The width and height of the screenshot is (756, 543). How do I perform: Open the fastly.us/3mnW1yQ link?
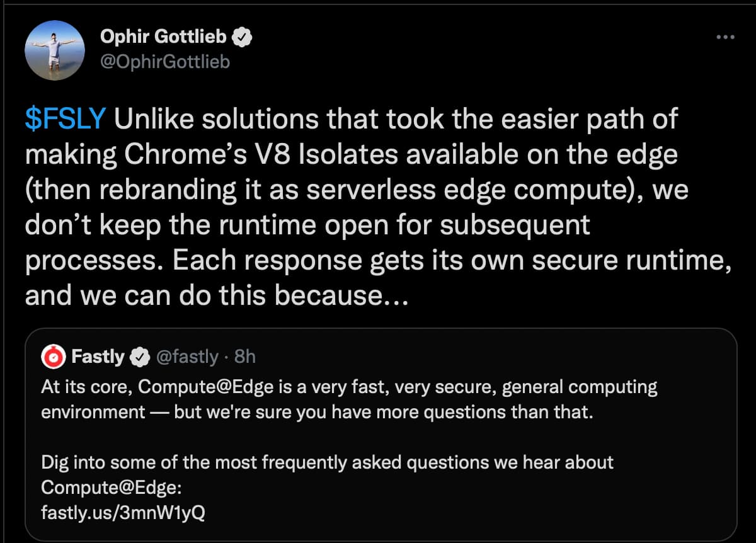coord(123,513)
